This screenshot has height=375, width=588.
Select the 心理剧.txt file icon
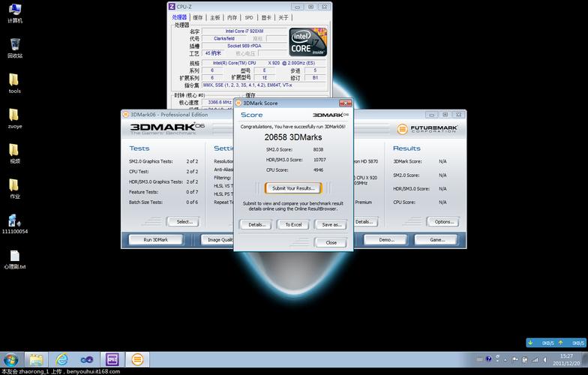15,259
